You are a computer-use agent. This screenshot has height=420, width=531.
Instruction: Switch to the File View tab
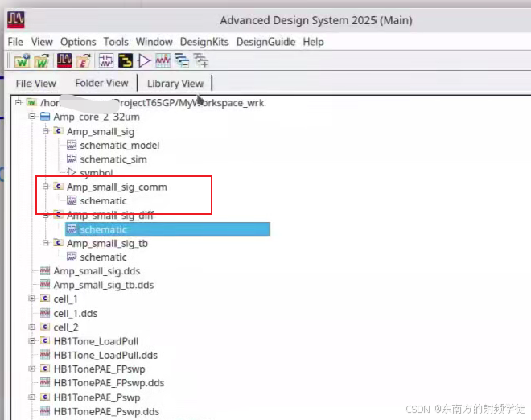[x=36, y=84]
